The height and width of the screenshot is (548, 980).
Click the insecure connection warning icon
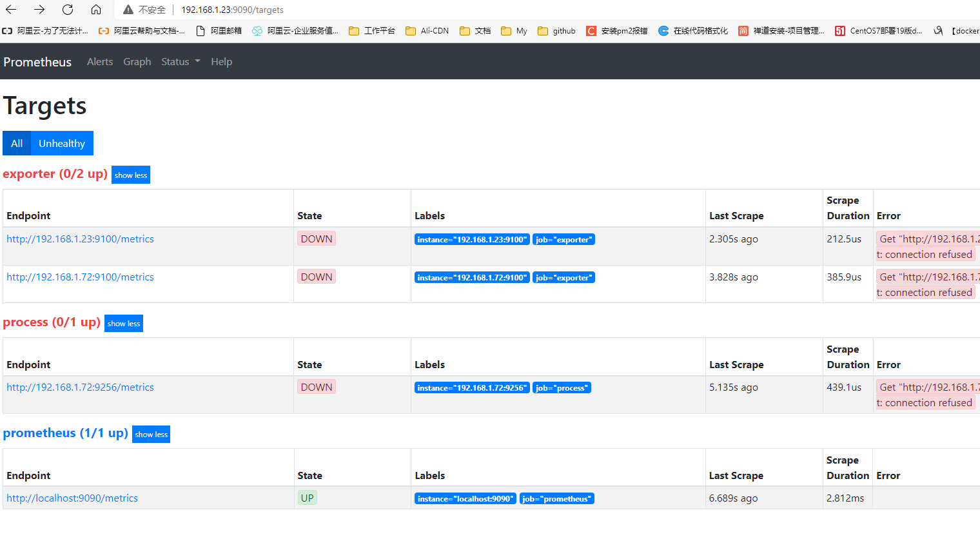[x=128, y=10]
